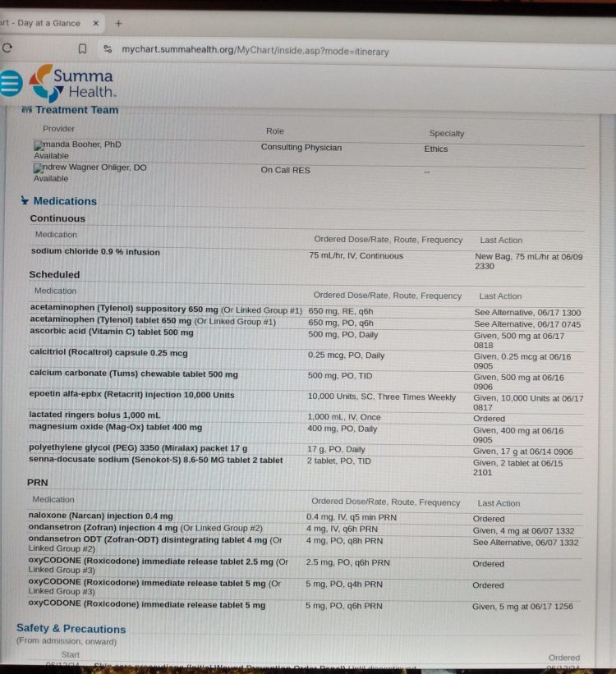Click the Safety & Precautions heading
This screenshot has height=674, width=616.
tap(71, 629)
